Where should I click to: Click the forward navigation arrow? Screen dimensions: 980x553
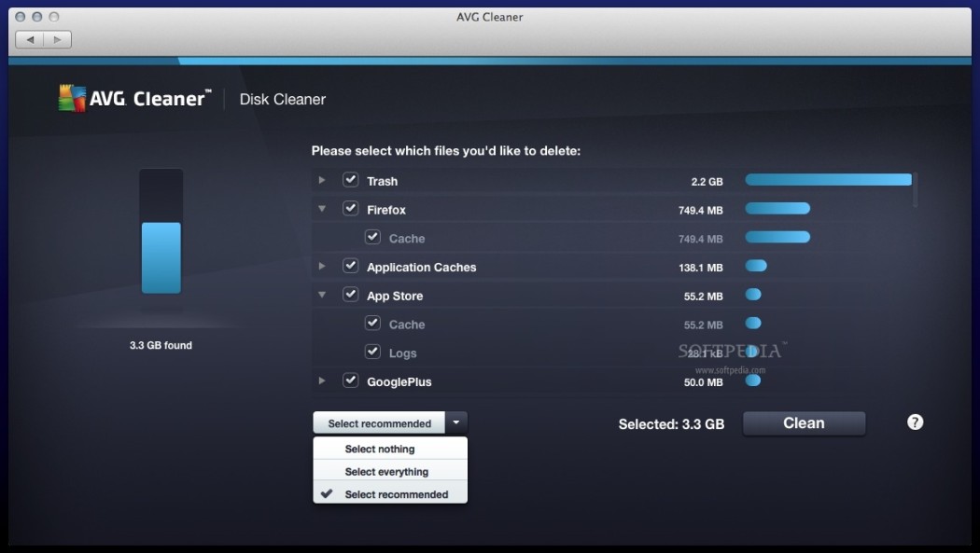click(58, 39)
